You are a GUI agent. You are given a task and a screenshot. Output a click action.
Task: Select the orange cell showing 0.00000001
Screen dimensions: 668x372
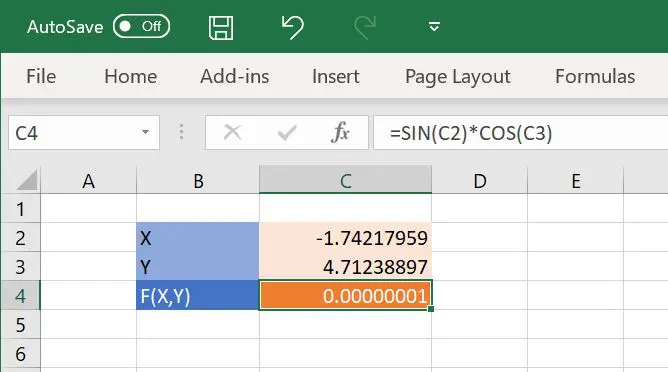tap(346, 295)
